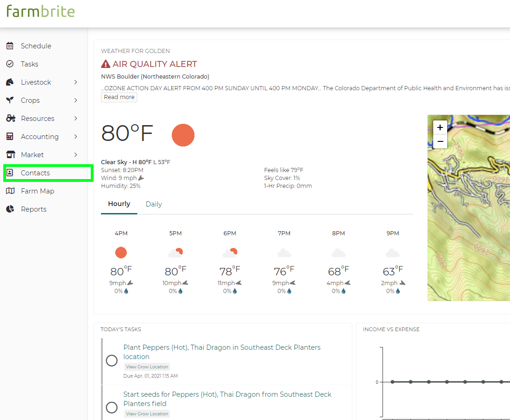
Task: Click the Reports pie chart icon
Action: click(x=10, y=209)
